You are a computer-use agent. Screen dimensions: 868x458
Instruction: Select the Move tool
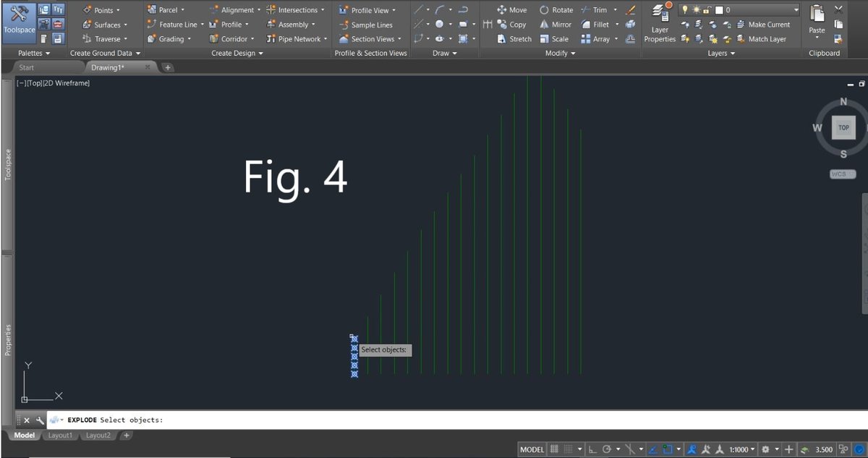(512, 10)
